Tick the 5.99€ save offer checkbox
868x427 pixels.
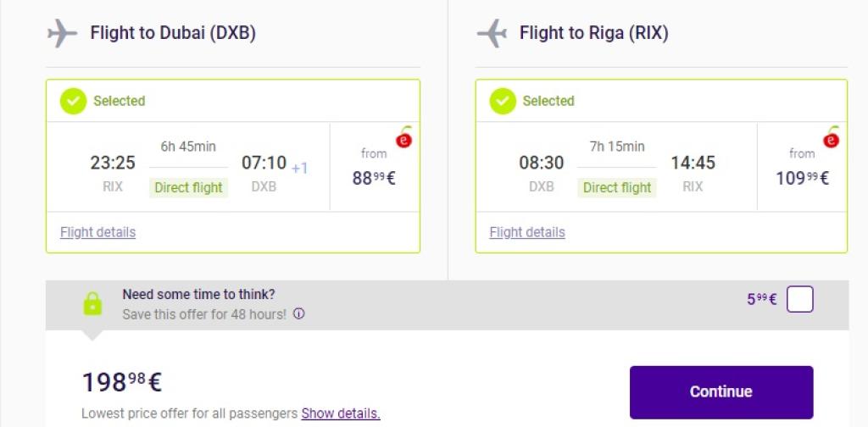[799, 299]
